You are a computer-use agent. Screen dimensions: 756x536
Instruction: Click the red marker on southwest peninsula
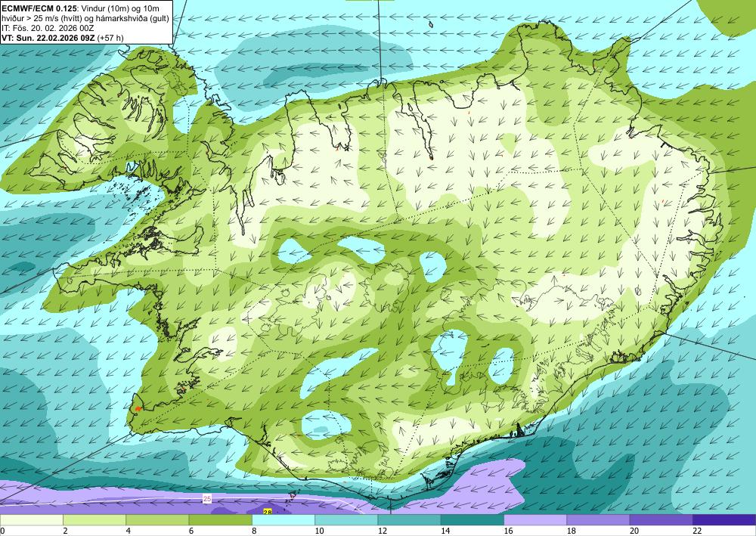click(138, 409)
